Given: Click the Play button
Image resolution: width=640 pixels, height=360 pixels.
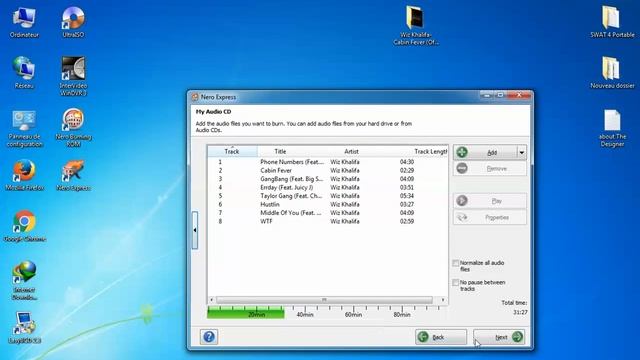Looking at the screenshot, I should (x=490, y=201).
